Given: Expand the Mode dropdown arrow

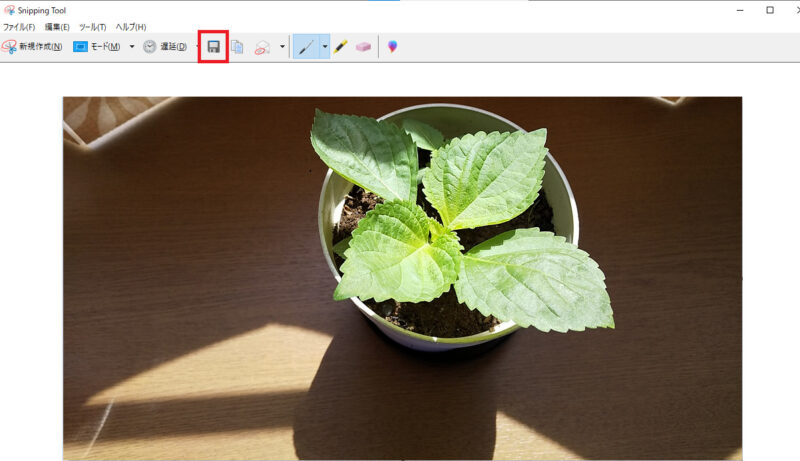Looking at the screenshot, I should pos(132,46).
